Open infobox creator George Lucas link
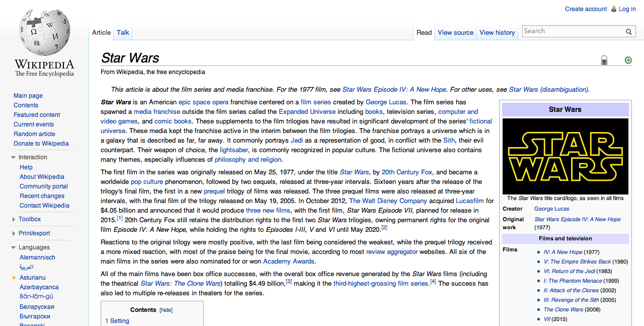 (552, 209)
